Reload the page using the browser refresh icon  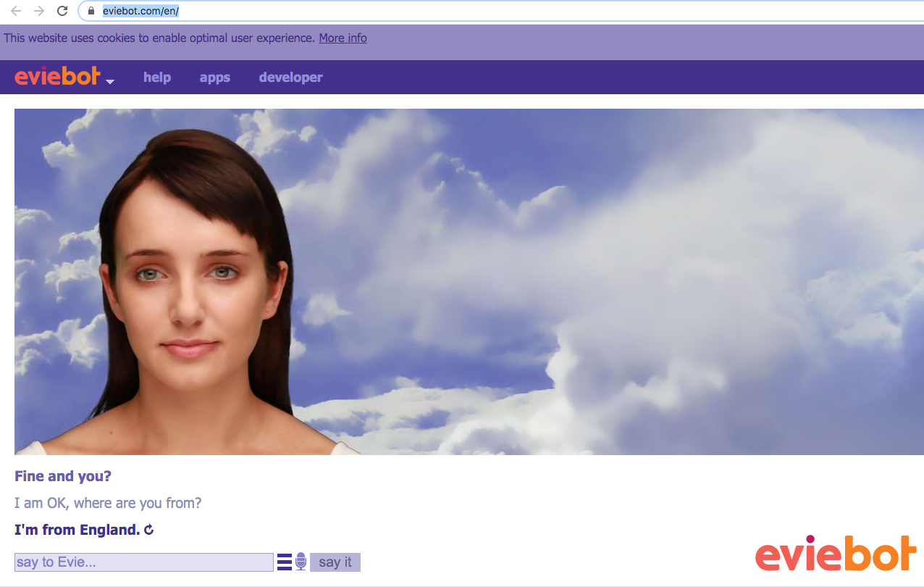click(63, 11)
